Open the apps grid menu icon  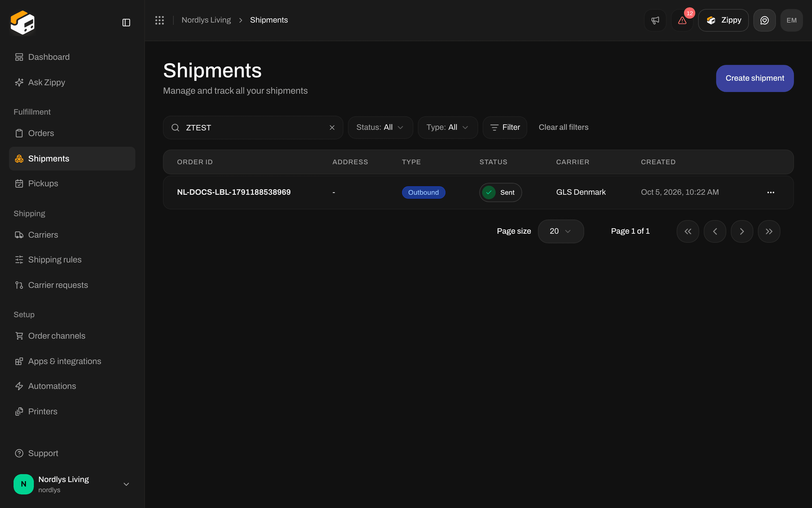(x=159, y=20)
